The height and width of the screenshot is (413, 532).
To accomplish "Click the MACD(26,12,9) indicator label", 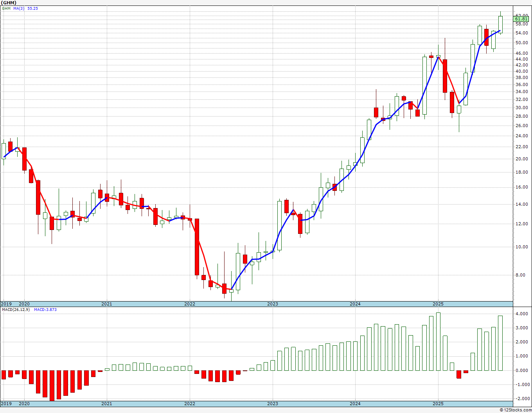I will click(x=16, y=309).
